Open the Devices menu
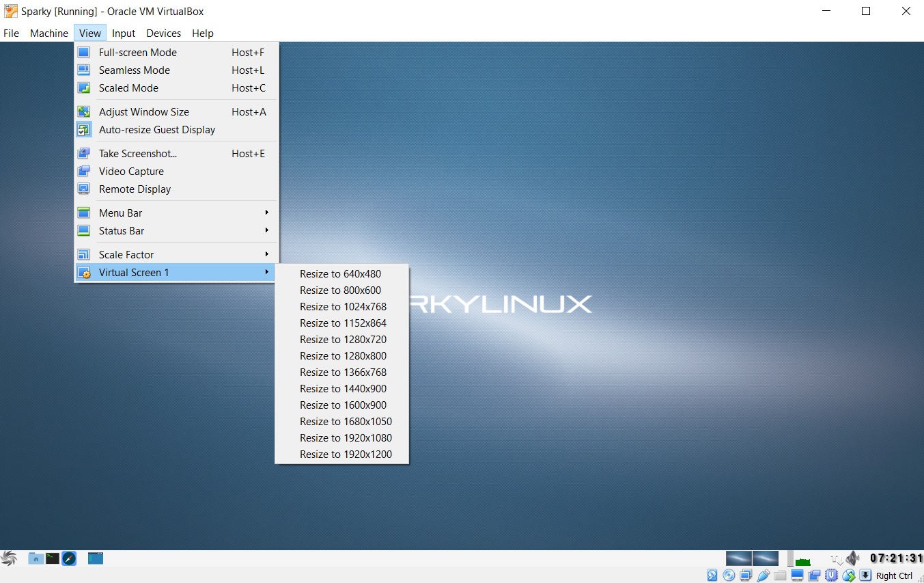The height and width of the screenshot is (583, 924). click(x=164, y=33)
